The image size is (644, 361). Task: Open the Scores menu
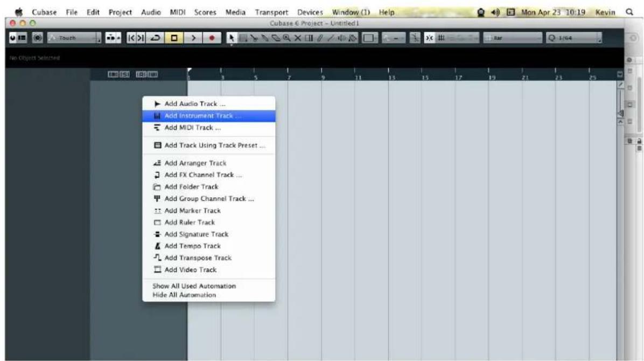(205, 12)
